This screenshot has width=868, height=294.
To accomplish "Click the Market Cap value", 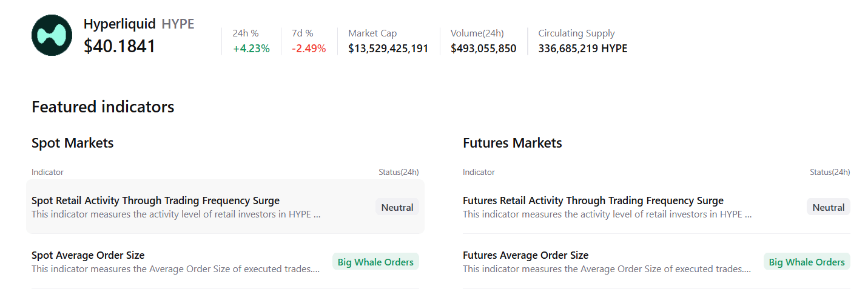I will point(388,49).
